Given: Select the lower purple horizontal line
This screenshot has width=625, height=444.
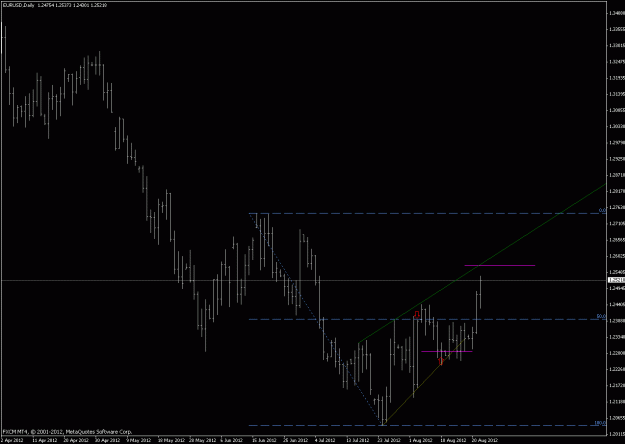Looking at the screenshot, I should (x=447, y=351).
